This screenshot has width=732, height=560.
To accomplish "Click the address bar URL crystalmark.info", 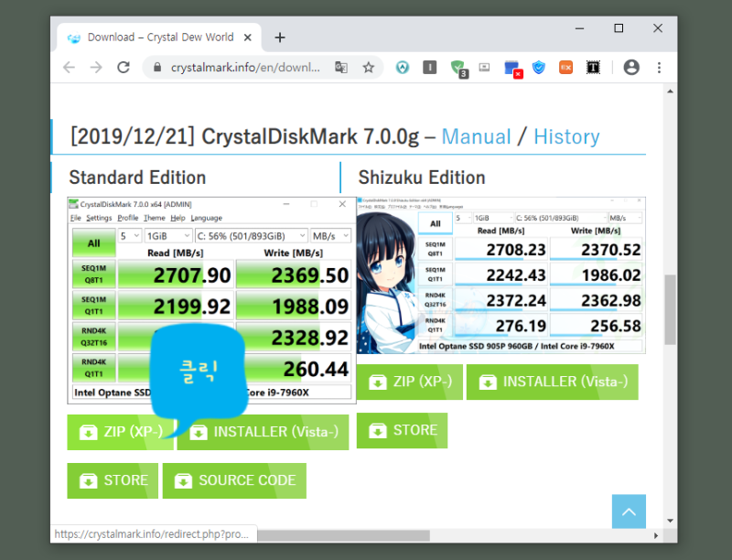I will pyautogui.click(x=245, y=68).
